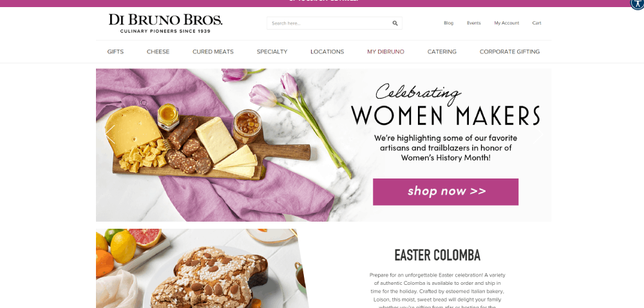Go to Corporate Gifting page
The image size is (644, 308).
509,52
